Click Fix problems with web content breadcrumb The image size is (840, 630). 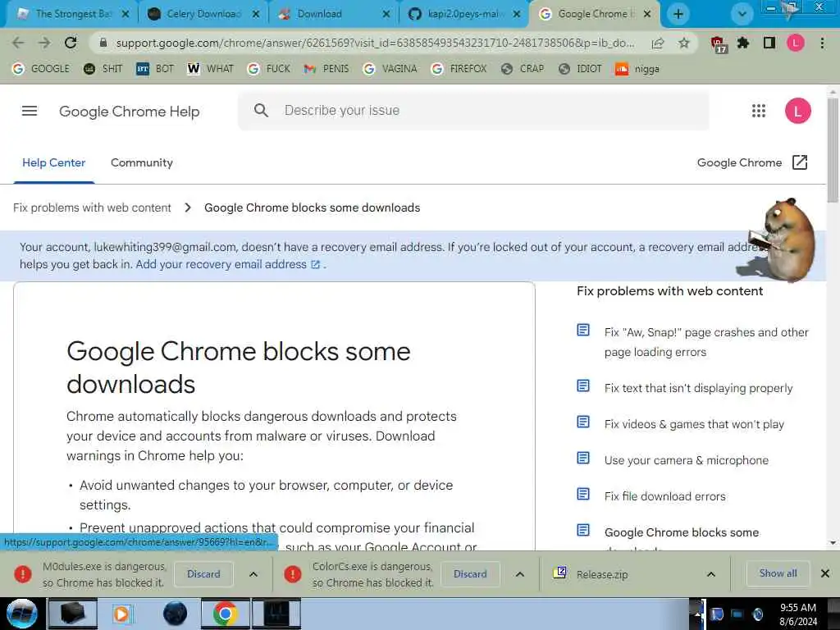pyautogui.click(x=92, y=208)
